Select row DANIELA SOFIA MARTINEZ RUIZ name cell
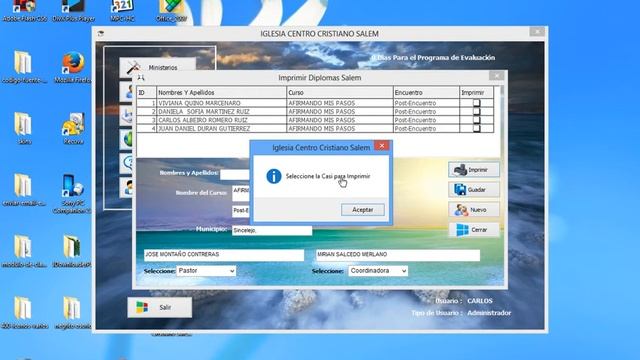 [x=222, y=111]
